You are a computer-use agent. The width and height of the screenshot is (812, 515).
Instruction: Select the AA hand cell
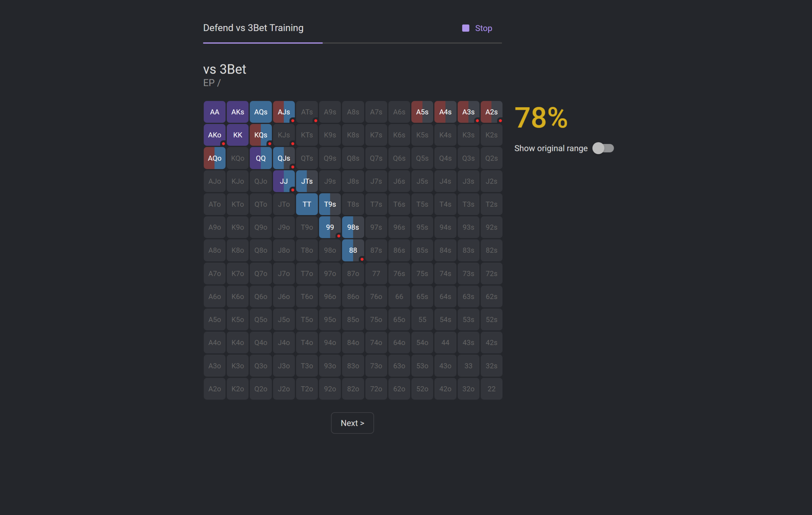click(x=214, y=112)
